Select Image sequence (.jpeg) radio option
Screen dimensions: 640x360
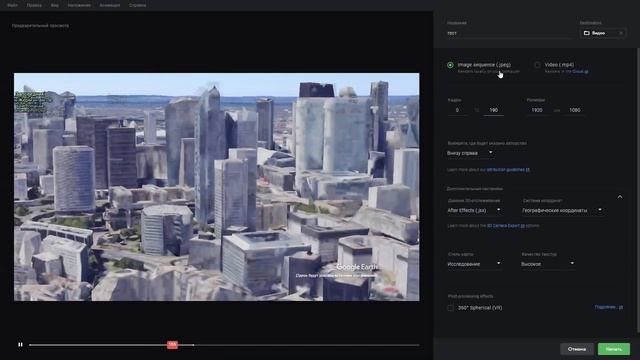pos(450,65)
